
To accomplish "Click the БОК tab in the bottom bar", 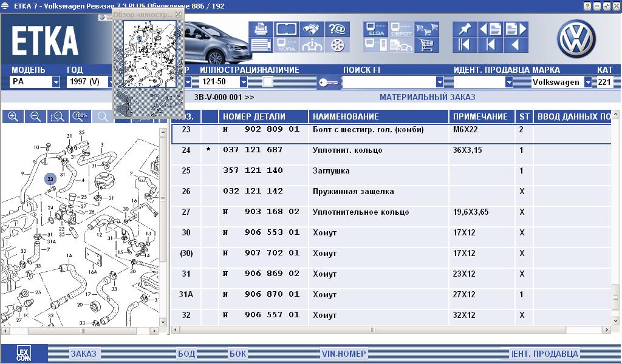I will (238, 354).
